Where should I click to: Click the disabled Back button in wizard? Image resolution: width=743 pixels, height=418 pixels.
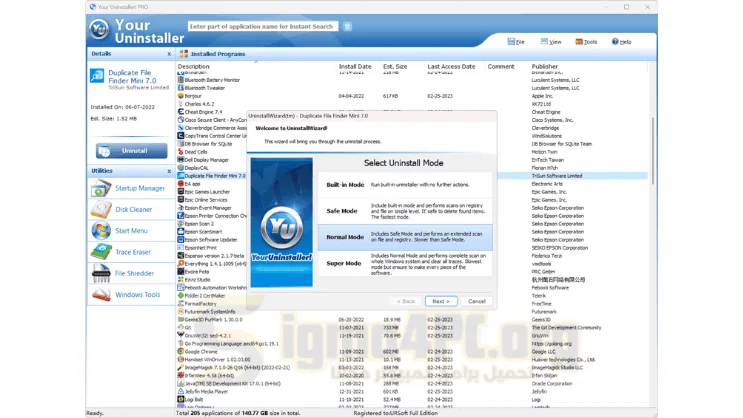pos(406,301)
